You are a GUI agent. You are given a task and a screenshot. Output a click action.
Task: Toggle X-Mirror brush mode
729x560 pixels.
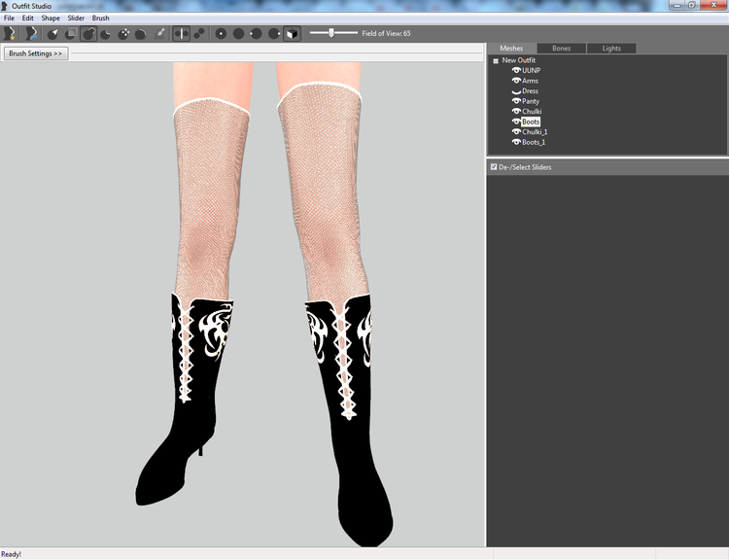pos(182,33)
